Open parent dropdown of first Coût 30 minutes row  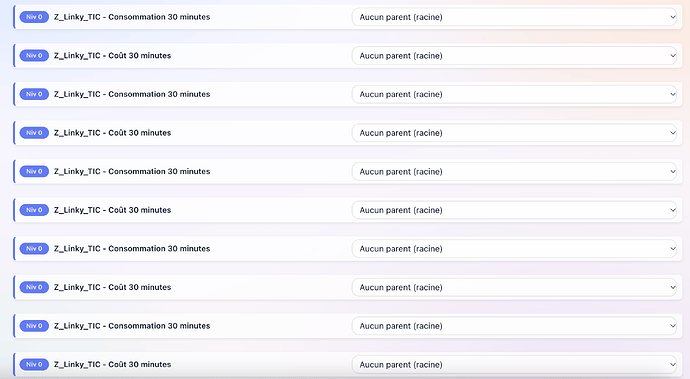pyautogui.click(x=514, y=56)
